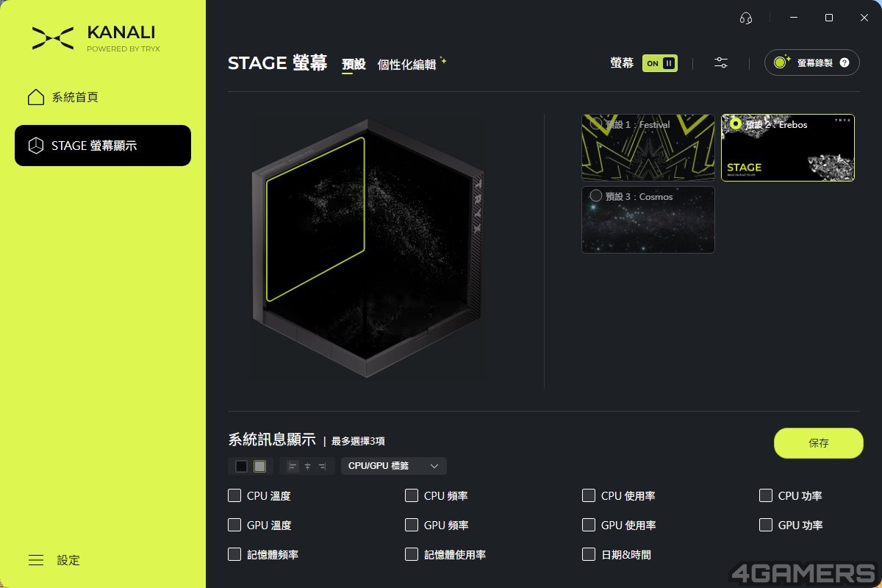Select the center text alignment icon
The image size is (882, 588).
tap(307, 466)
